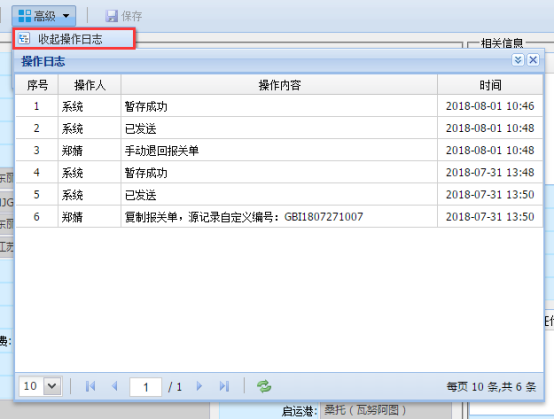Screen dimensions: 554x420
Task: Click the 时间 column header
Action: 490,85
